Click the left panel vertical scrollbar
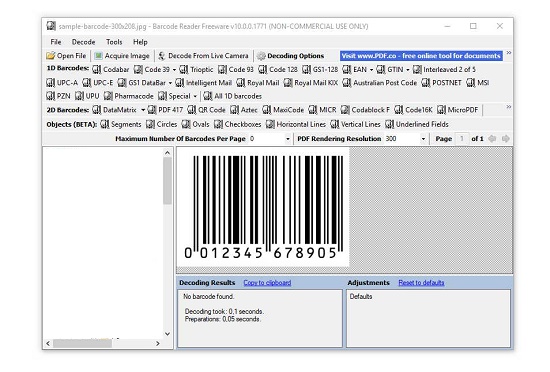Image resolution: width=550 pixels, height=372 pixels. point(167,243)
